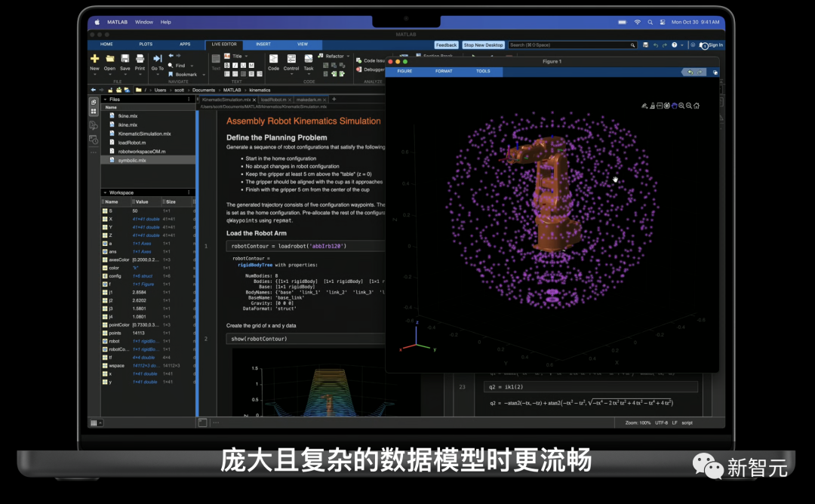
Task: Click the Go To arrow icon
Action: [x=158, y=59]
